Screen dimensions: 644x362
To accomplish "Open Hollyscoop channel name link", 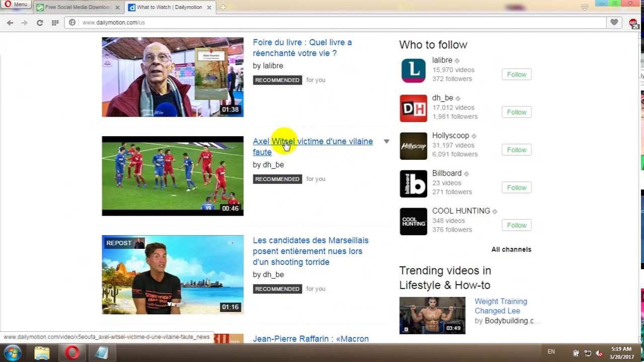I will 450,136.
